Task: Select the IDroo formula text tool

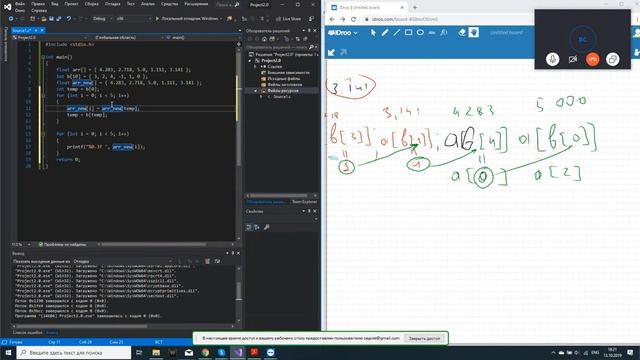Action: [444, 33]
